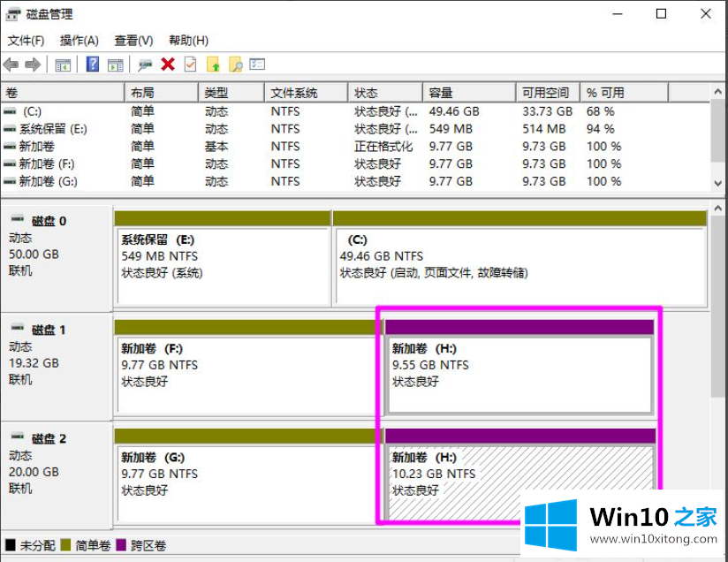Click the 磁盘 2 disk label

pyautogui.click(x=49, y=439)
